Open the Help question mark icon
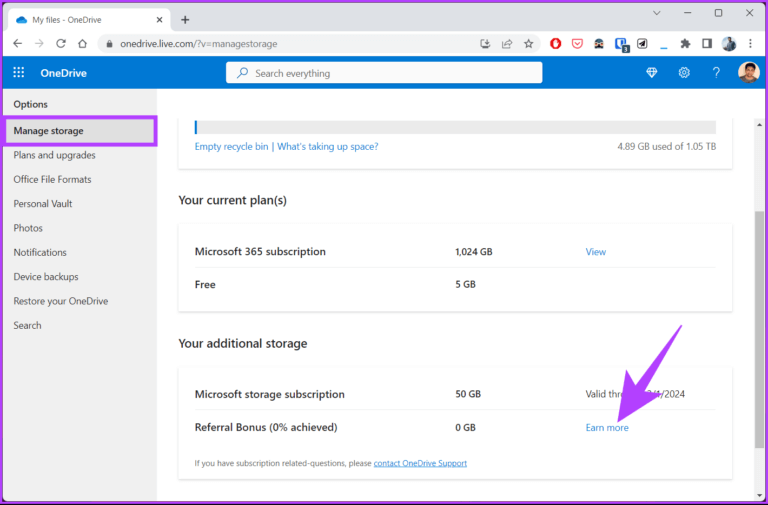768x505 pixels. pyautogui.click(x=716, y=72)
